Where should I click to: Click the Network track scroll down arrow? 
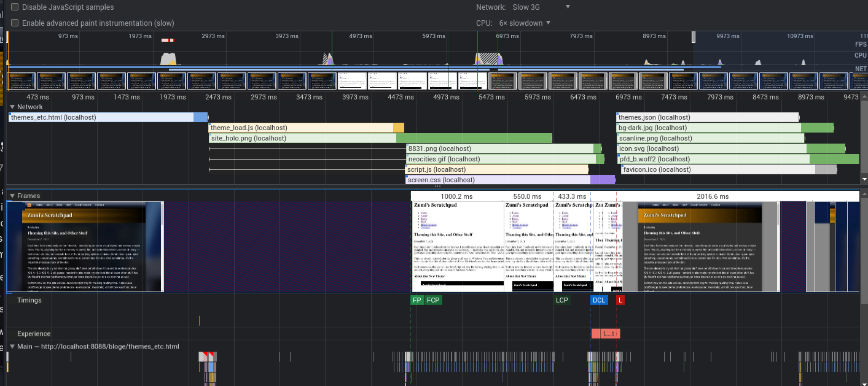click(864, 179)
